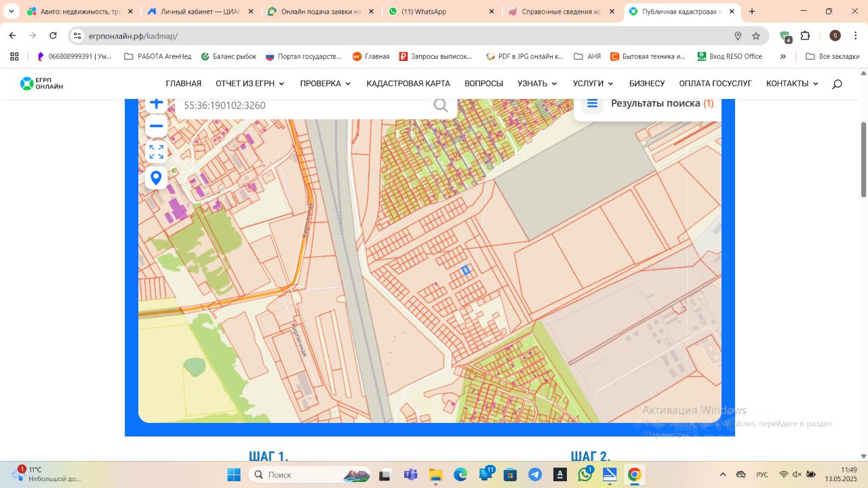The width and height of the screenshot is (868, 488).
Task: Open Баланс рыбок bookmark
Action: click(x=229, y=56)
